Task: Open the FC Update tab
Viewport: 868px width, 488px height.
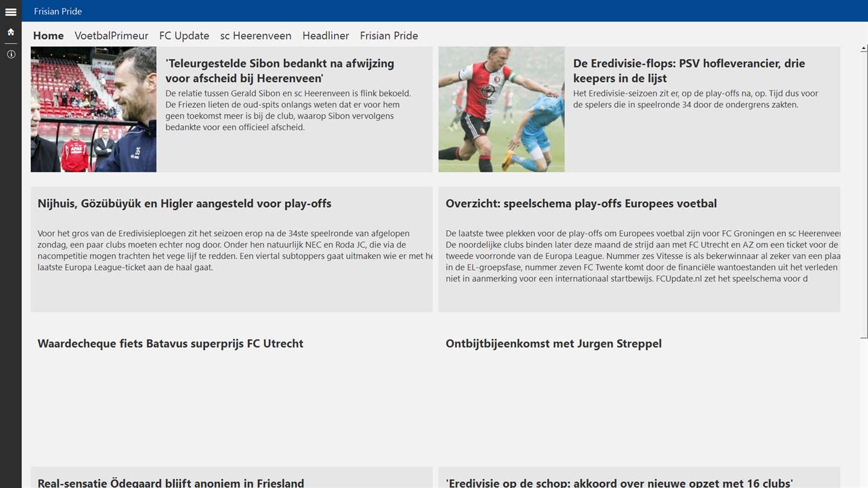Action: coord(184,36)
